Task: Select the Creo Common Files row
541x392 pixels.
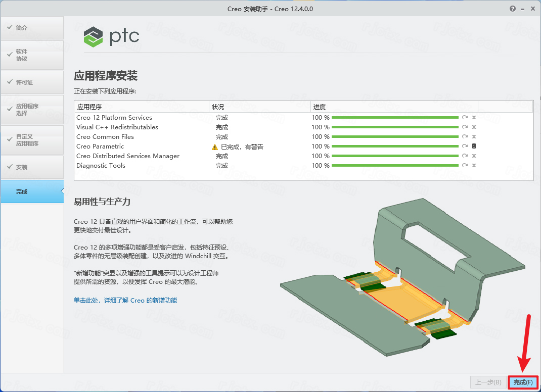Action: (x=304, y=137)
